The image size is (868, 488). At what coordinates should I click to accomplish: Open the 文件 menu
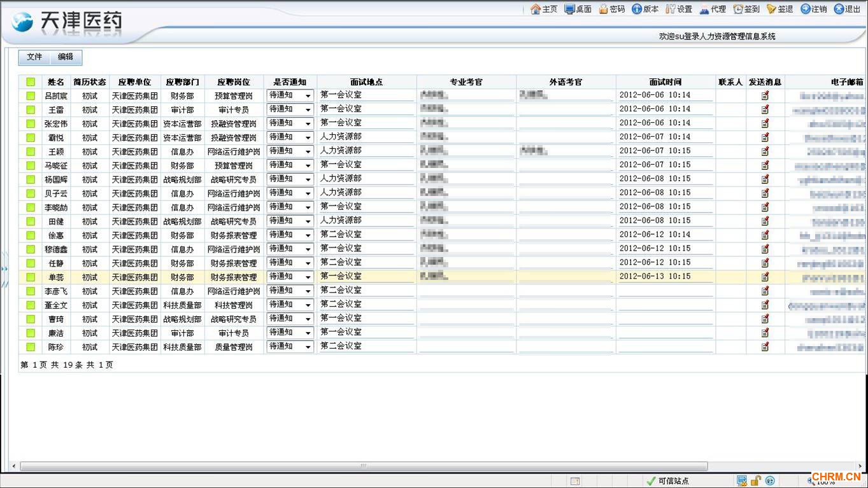(x=34, y=57)
